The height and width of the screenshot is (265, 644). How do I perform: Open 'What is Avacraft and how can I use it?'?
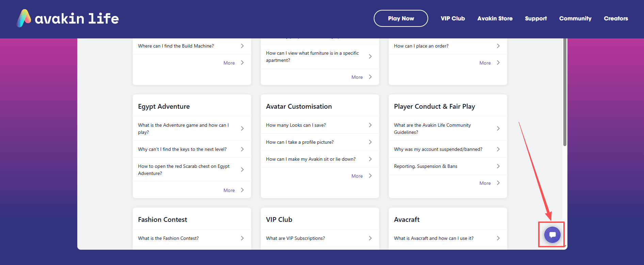tap(434, 238)
